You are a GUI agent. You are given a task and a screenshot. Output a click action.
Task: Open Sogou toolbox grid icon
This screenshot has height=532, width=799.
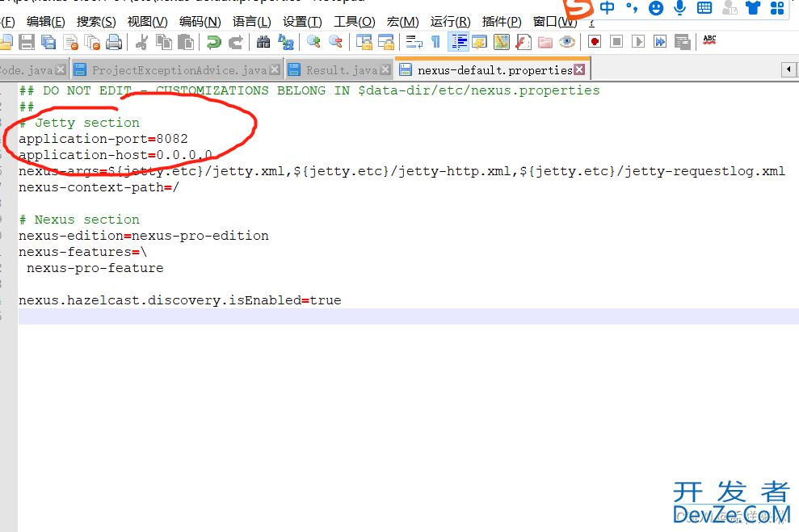point(777,7)
